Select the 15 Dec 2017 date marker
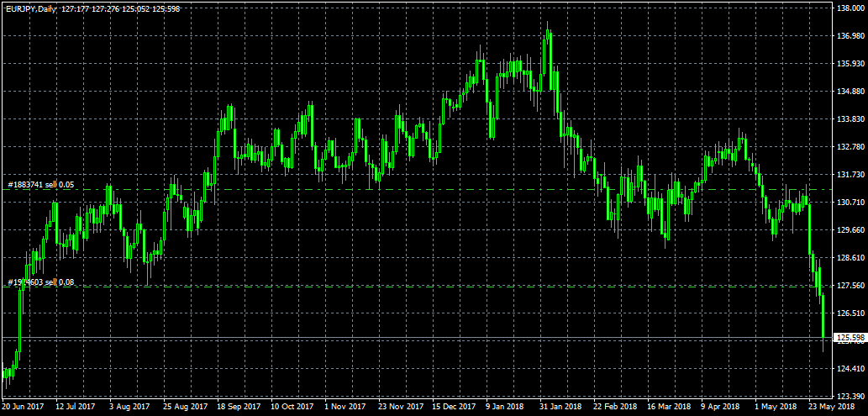Screen dimensions: 868x416 click(x=454, y=407)
